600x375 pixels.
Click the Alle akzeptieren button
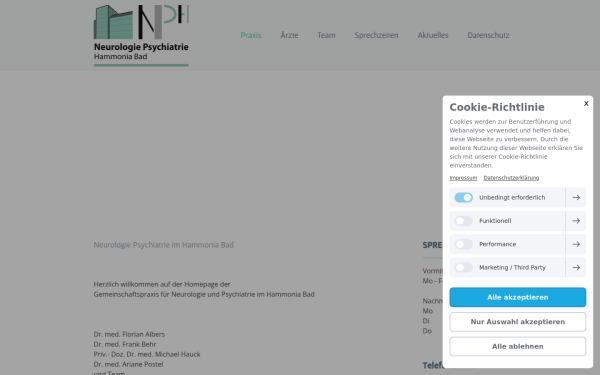click(517, 297)
